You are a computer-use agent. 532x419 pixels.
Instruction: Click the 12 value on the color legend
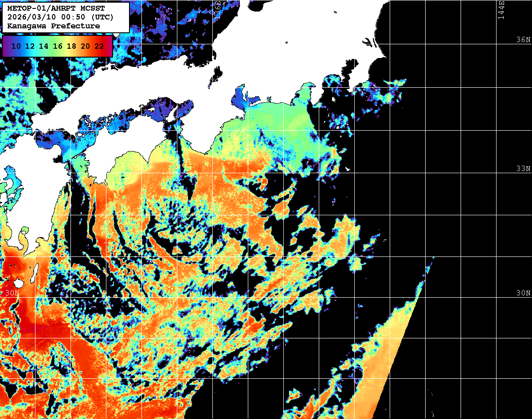tap(30, 46)
